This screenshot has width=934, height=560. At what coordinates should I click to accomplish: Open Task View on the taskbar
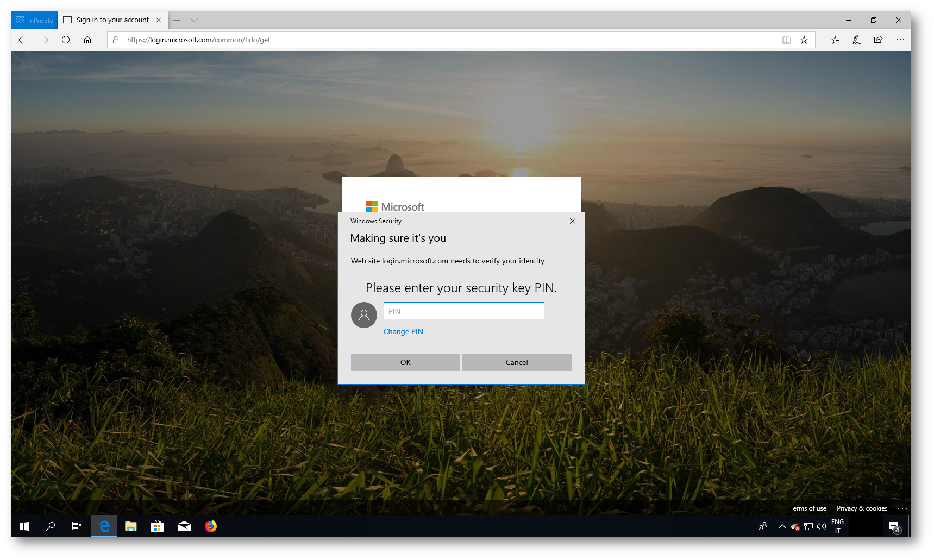[77, 526]
